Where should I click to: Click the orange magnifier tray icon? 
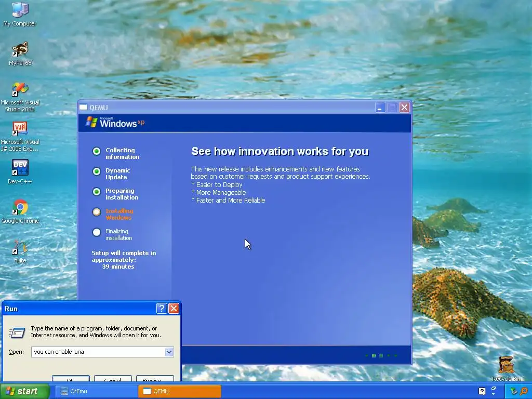(x=524, y=391)
